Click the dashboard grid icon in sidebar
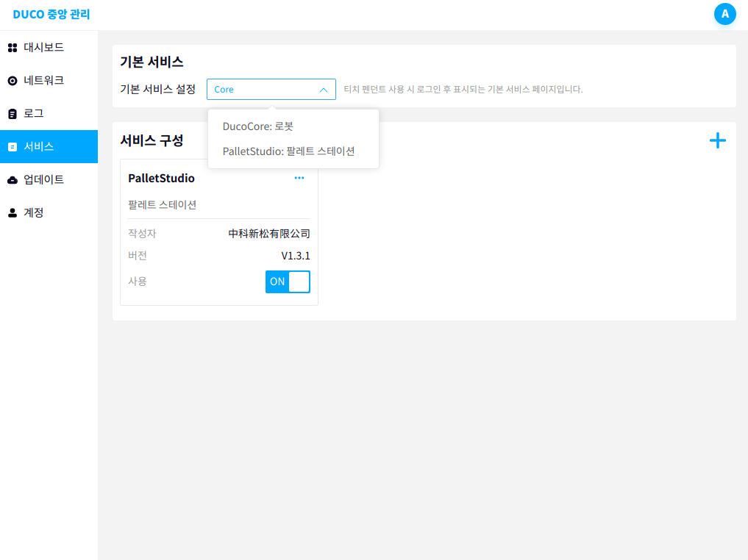This screenshot has width=748, height=560. pyautogui.click(x=13, y=48)
